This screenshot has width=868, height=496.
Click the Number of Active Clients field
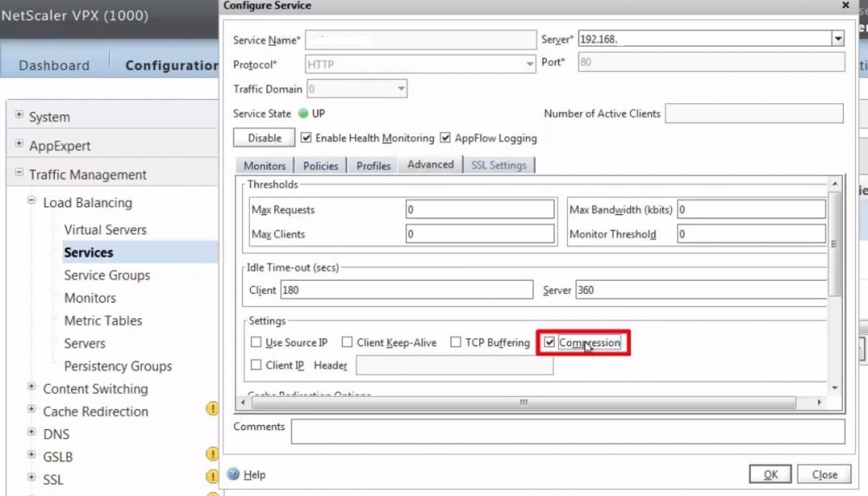pyautogui.click(x=754, y=114)
